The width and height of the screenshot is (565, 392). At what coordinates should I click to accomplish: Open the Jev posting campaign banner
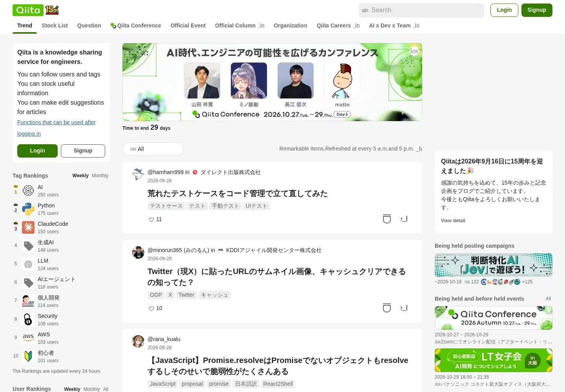(x=494, y=265)
